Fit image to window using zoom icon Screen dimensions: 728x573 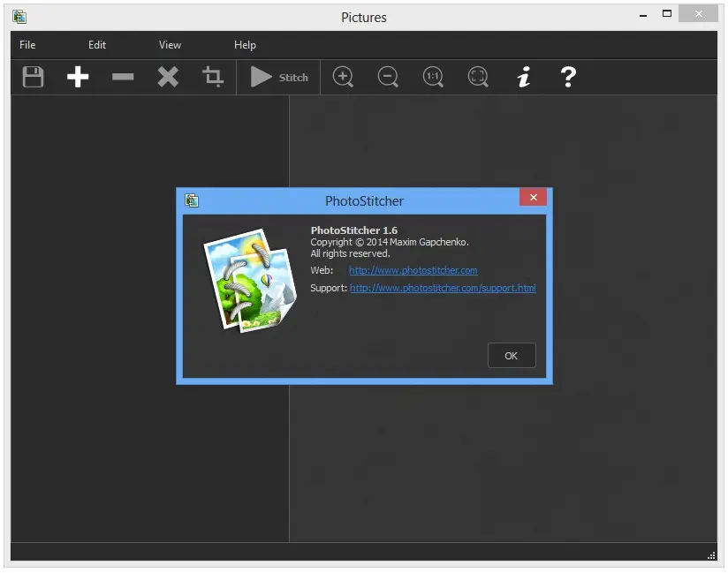click(x=478, y=77)
